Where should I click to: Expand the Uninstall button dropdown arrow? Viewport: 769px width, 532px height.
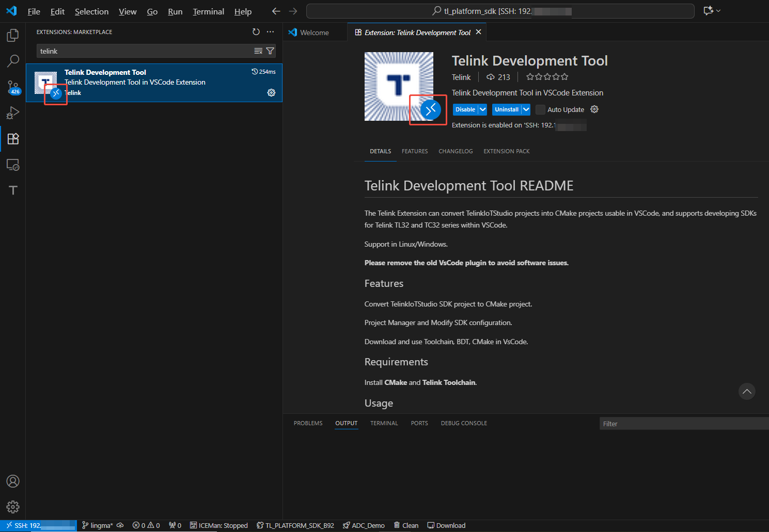tap(526, 109)
